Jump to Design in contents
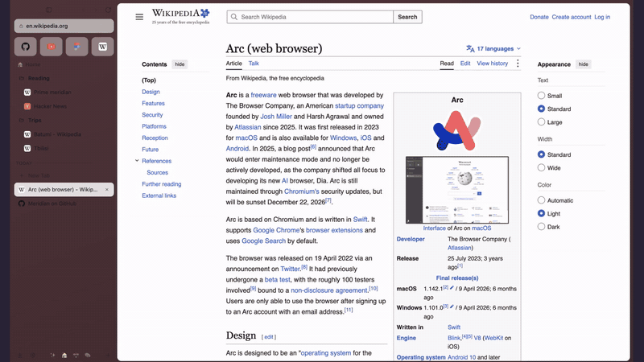This screenshot has width=644, height=362. tap(151, 92)
